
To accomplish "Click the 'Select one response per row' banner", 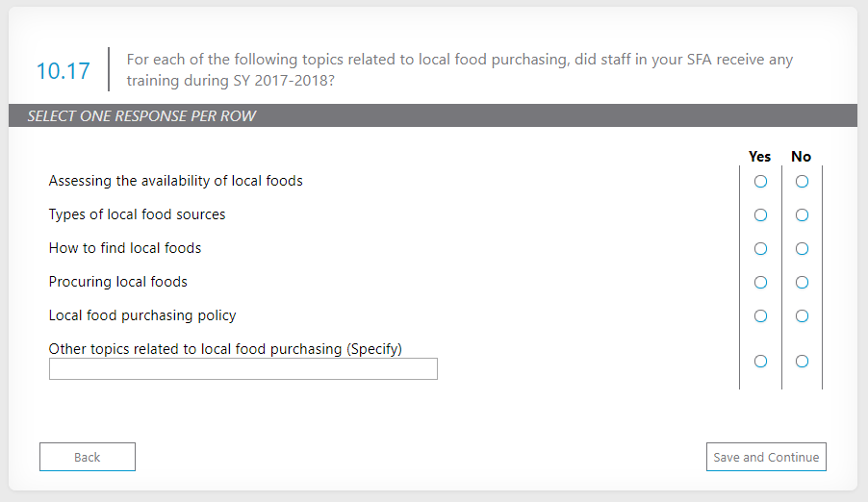I will [x=141, y=116].
